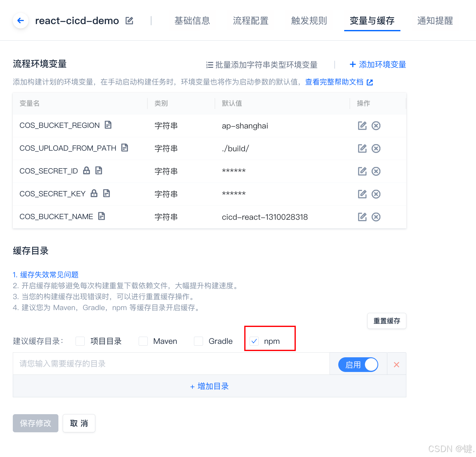Click the document icon beside COS_BUCKET_NAME
Image resolution: width=476 pixels, height=457 pixels.
102,216
